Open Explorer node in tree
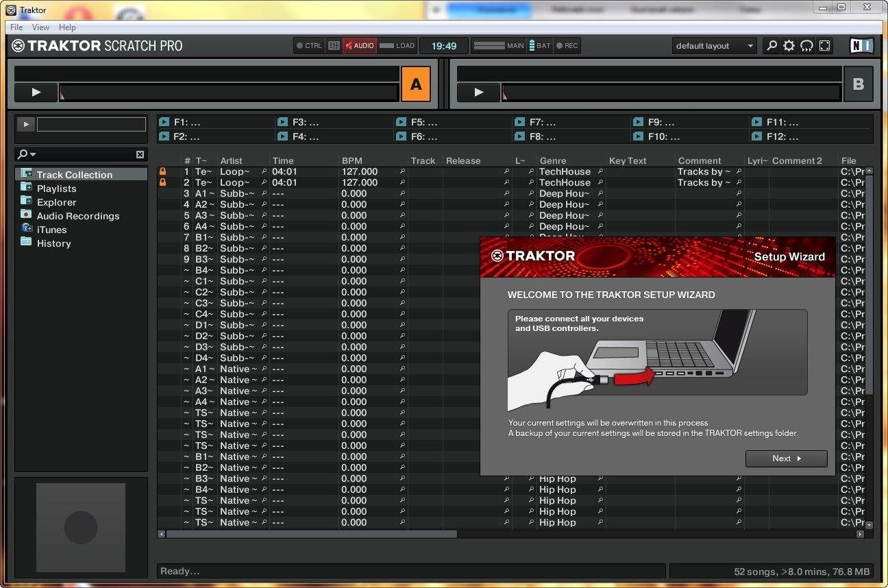Screen dimensions: 888x588 [56, 202]
